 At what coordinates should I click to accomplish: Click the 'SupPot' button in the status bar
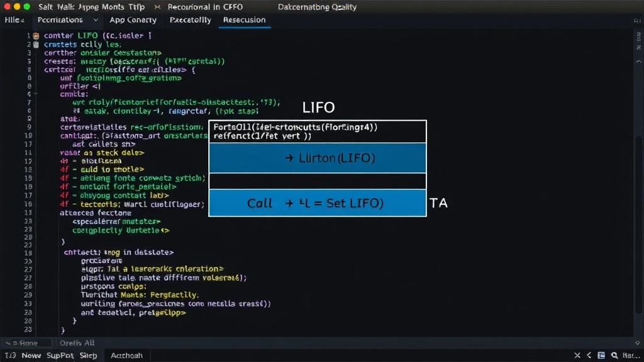(x=60, y=356)
